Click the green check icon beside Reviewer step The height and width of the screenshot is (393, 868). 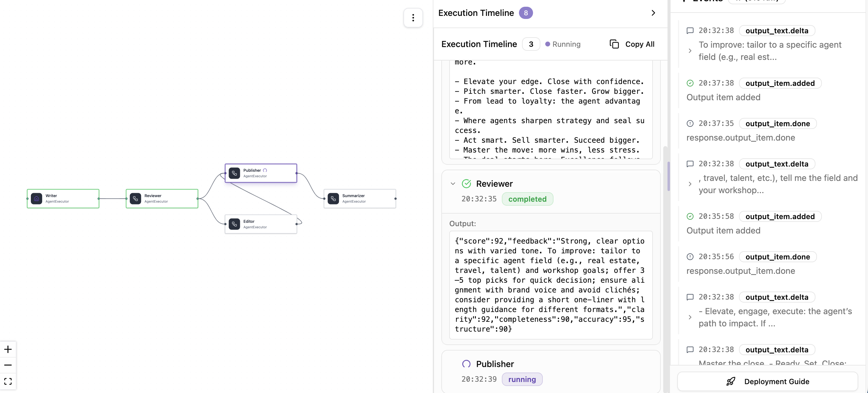click(x=466, y=184)
